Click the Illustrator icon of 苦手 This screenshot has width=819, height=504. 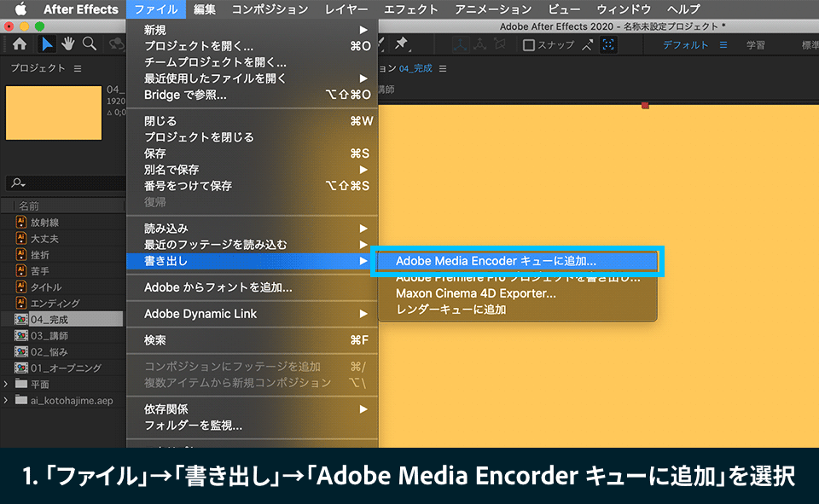(x=20, y=270)
